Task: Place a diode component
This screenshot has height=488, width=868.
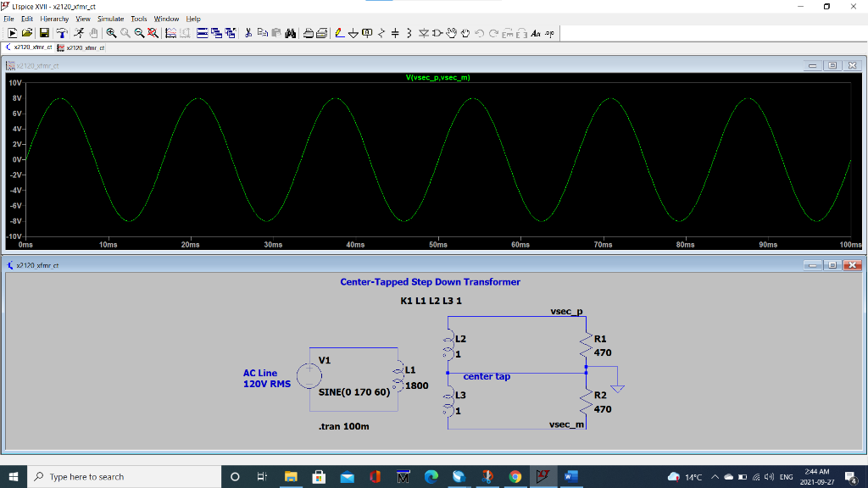Action: [x=424, y=34]
